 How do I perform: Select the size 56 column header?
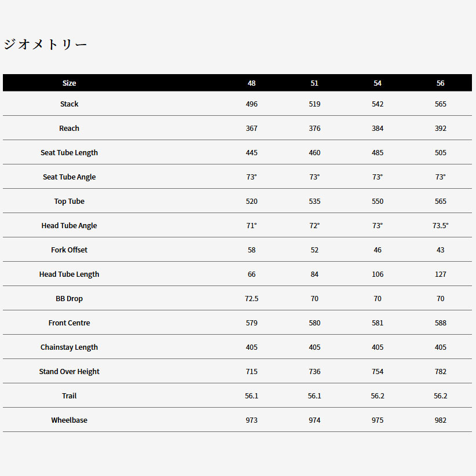pos(441,83)
